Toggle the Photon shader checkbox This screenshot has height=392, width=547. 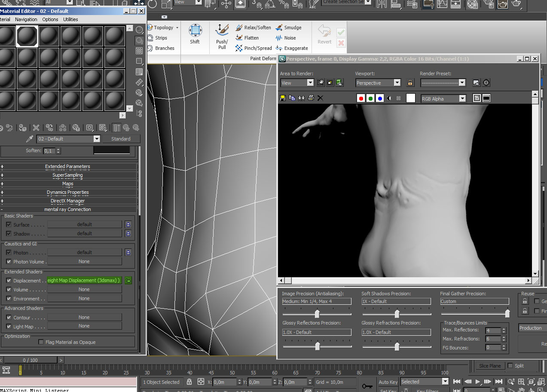pyautogui.click(x=9, y=253)
